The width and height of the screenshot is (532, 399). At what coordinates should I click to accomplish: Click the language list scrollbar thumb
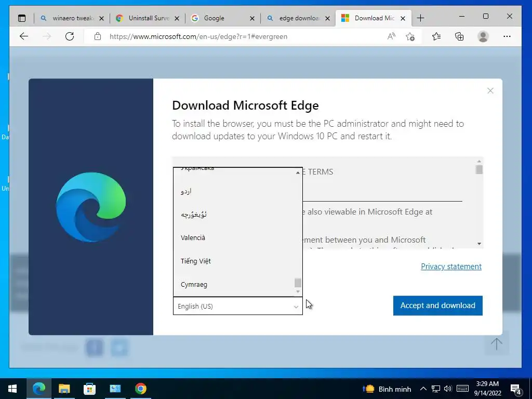pyautogui.click(x=298, y=283)
